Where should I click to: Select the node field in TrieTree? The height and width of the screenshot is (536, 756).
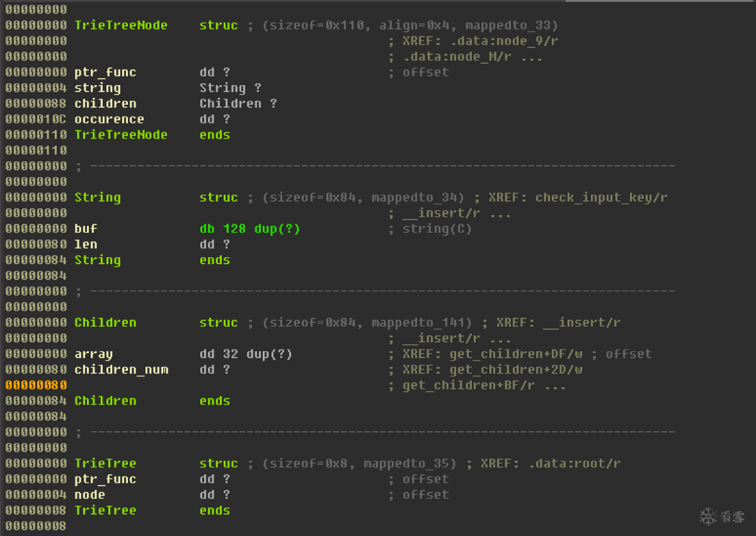89,495
